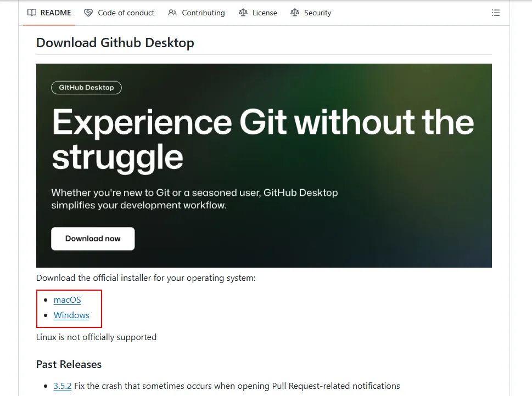Click the GitHub Desktop badge in banner
This screenshot has height=396, width=532.
pos(86,87)
